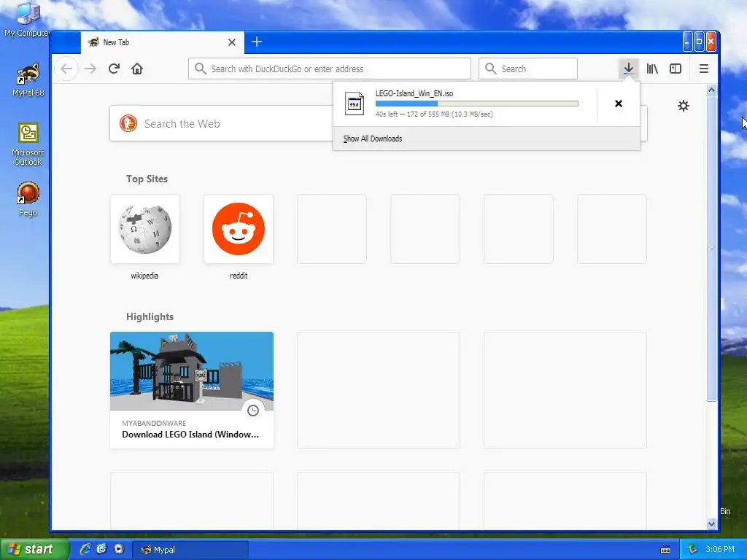Click the download status text line

pos(434,114)
